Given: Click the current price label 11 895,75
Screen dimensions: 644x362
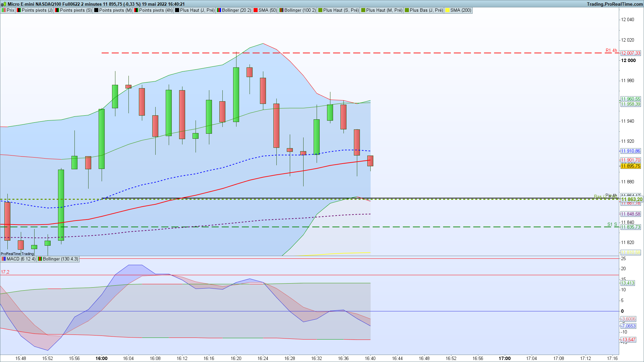Looking at the screenshot, I should pos(630,166).
